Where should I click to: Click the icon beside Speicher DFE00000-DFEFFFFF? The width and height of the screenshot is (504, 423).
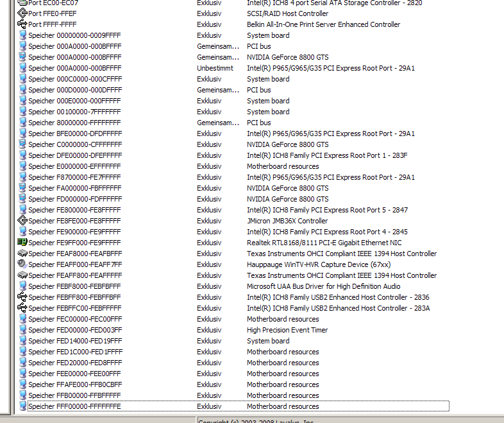pyautogui.click(x=23, y=155)
